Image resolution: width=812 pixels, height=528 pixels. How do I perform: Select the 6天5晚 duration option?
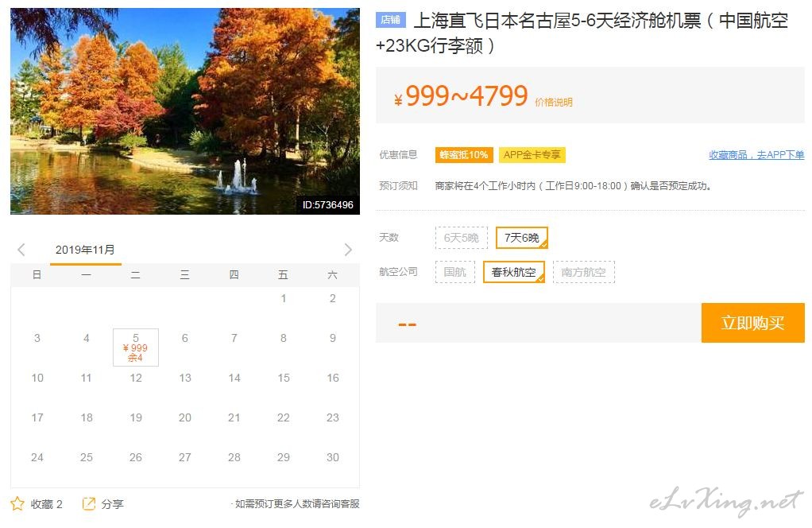coord(462,238)
